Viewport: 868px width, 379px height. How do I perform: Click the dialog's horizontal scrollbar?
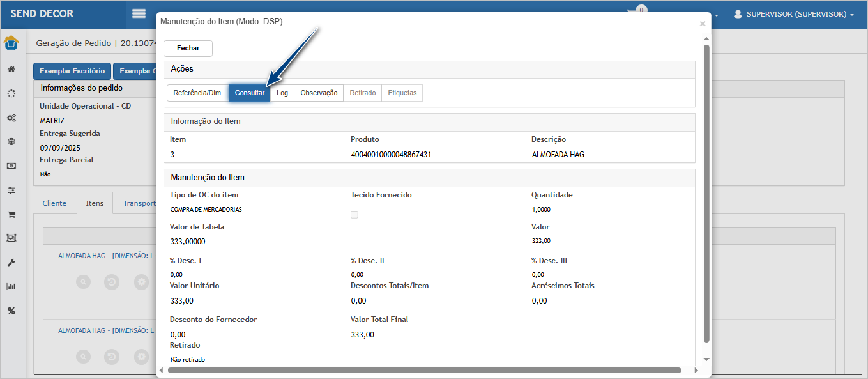point(424,370)
